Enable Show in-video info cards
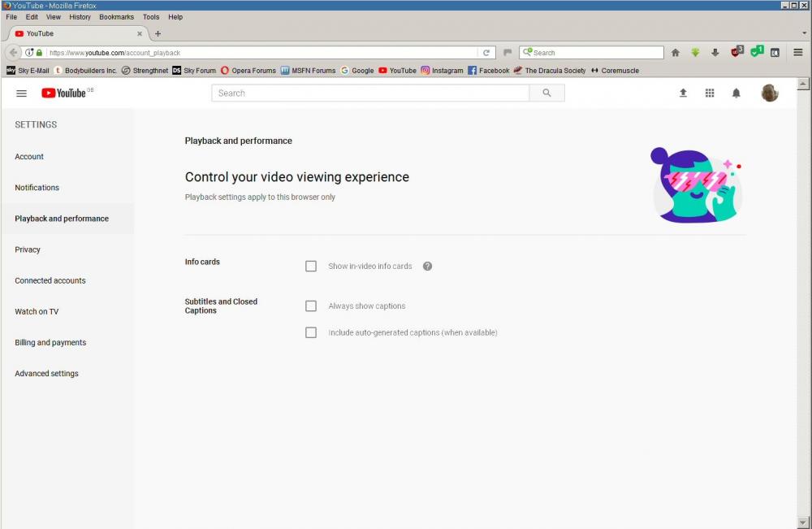The width and height of the screenshot is (812, 529). point(311,266)
